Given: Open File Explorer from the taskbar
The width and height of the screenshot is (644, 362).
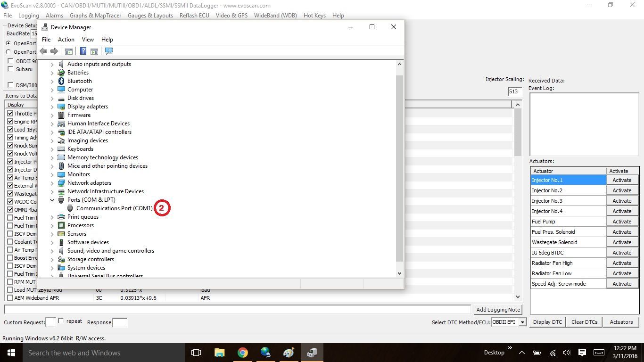Looking at the screenshot, I should click(x=219, y=353).
